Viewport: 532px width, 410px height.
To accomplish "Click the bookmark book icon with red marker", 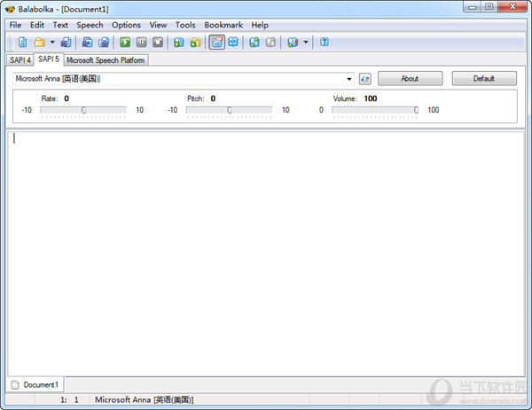I will (x=293, y=43).
